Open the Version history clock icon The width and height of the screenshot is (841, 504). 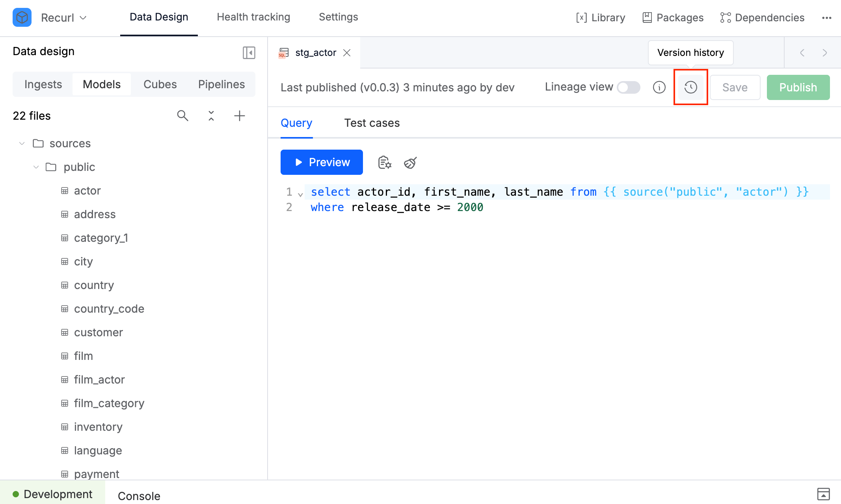pos(690,87)
